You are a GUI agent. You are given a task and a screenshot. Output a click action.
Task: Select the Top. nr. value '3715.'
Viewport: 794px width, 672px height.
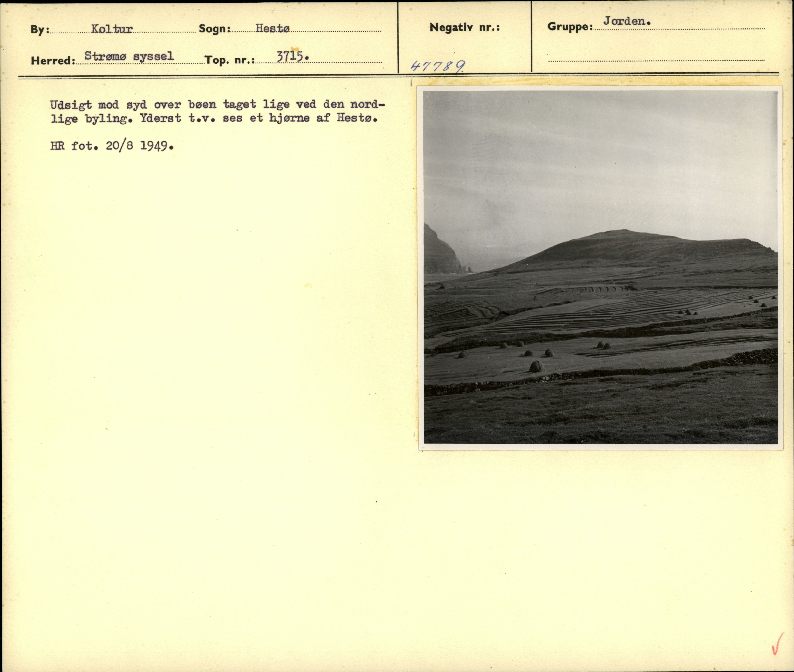(293, 57)
